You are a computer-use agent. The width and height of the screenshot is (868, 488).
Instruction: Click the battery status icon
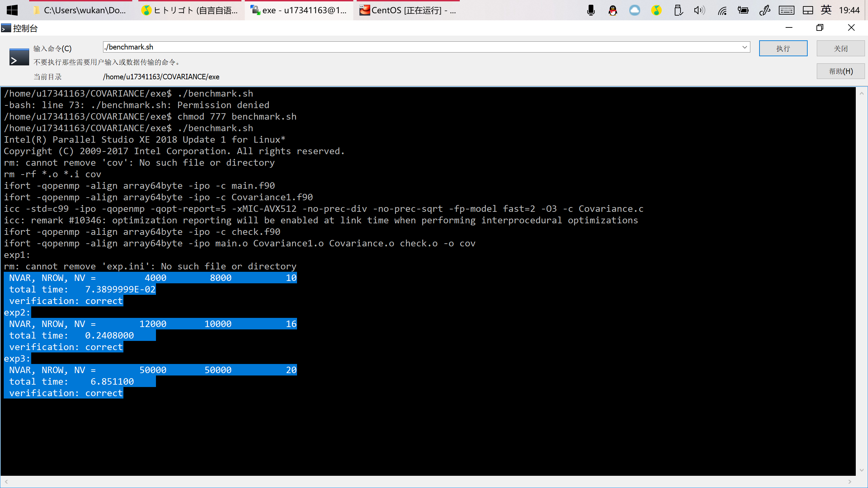tap(743, 10)
